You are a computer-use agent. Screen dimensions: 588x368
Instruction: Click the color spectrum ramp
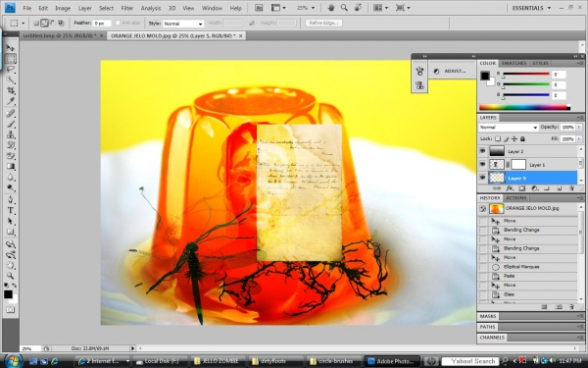[x=524, y=107]
